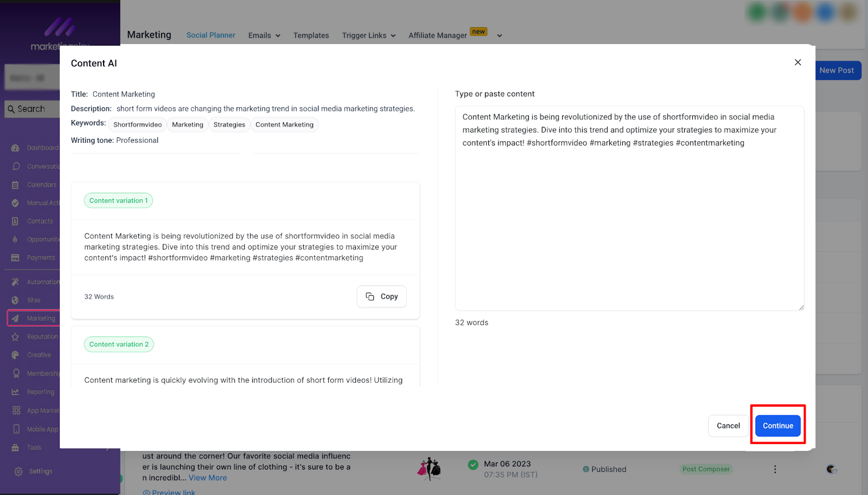Click the Shortformvideo keyword chip

[x=137, y=124]
